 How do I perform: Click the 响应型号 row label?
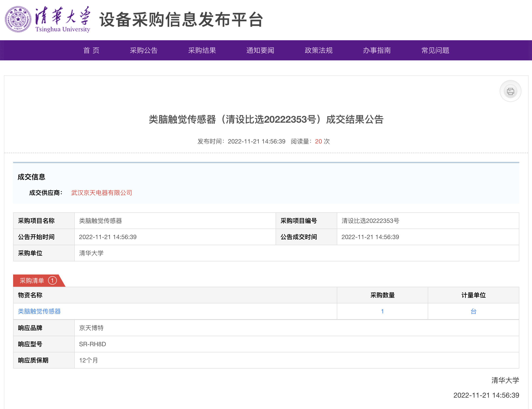pos(30,344)
